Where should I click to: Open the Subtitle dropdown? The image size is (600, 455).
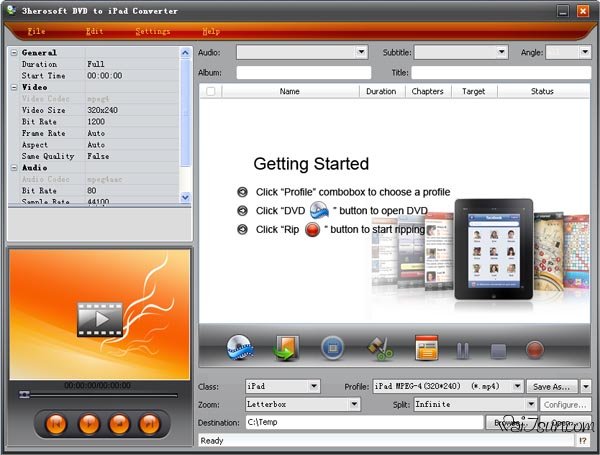click(x=501, y=52)
